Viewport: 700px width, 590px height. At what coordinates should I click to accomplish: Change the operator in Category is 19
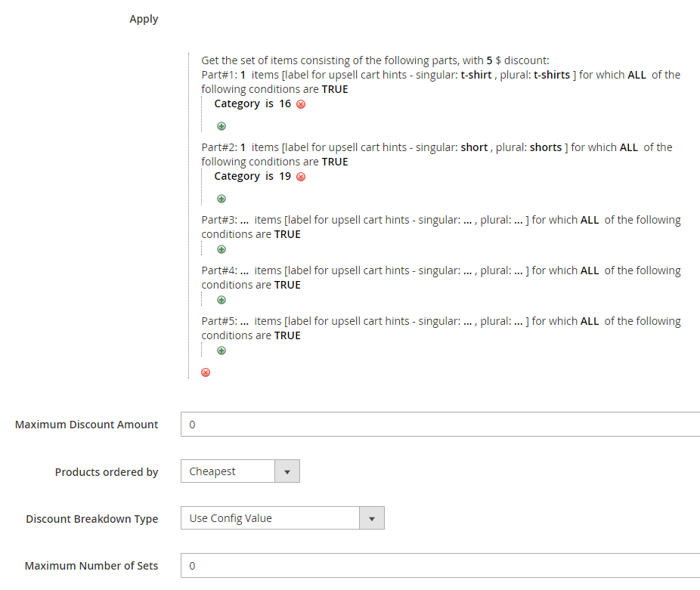[x=269, y=177]
